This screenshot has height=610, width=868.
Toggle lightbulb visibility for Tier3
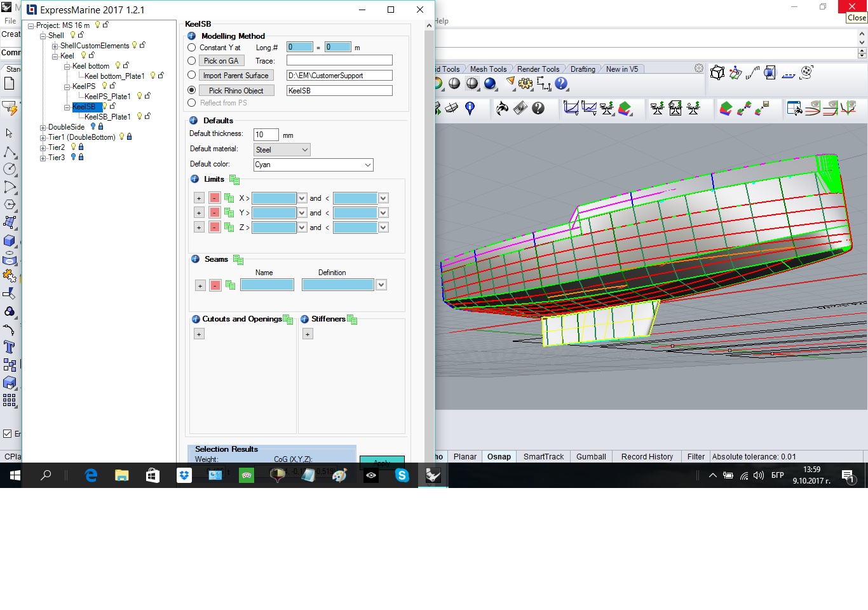tap(73, 157)
